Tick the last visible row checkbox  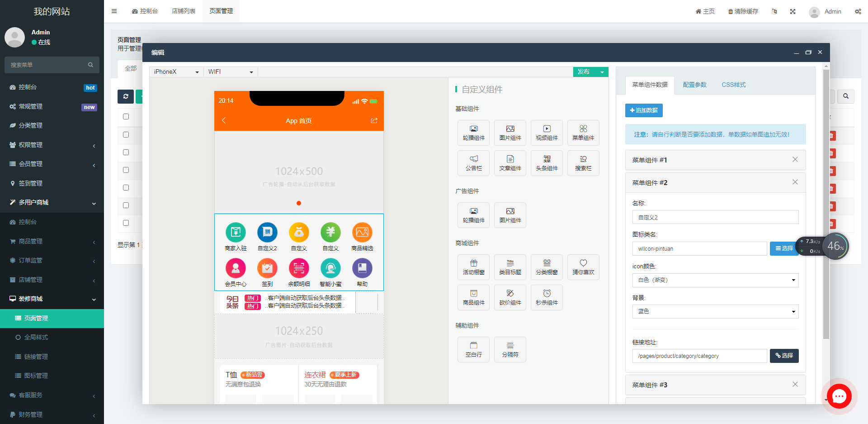126,223
